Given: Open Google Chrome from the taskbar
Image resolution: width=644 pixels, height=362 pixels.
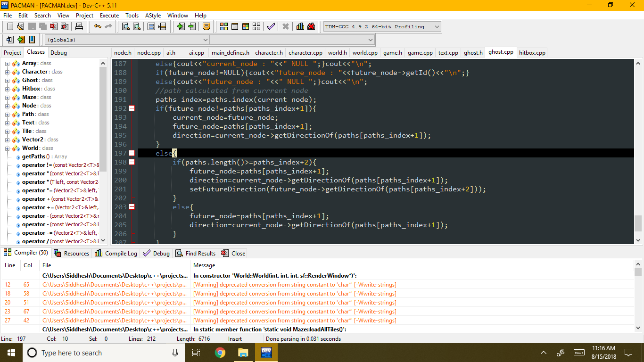Looking at the screenshot, I should pyautogui.click(x=220, y=353).
